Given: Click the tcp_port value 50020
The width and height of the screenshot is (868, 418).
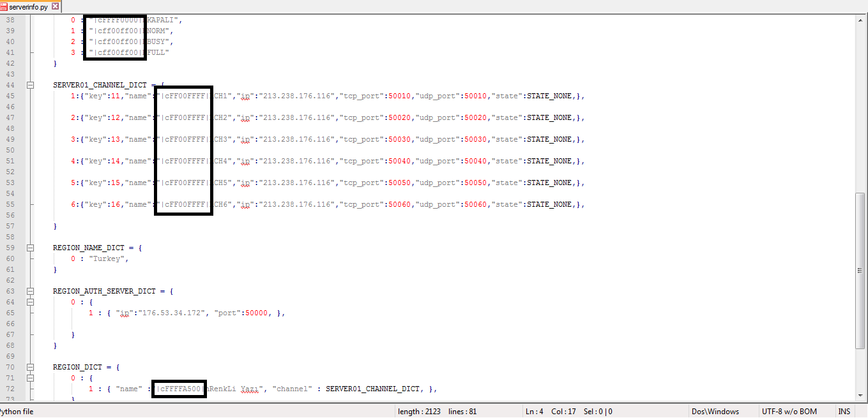Looking at the screenshot, I should tap(399, 117).
